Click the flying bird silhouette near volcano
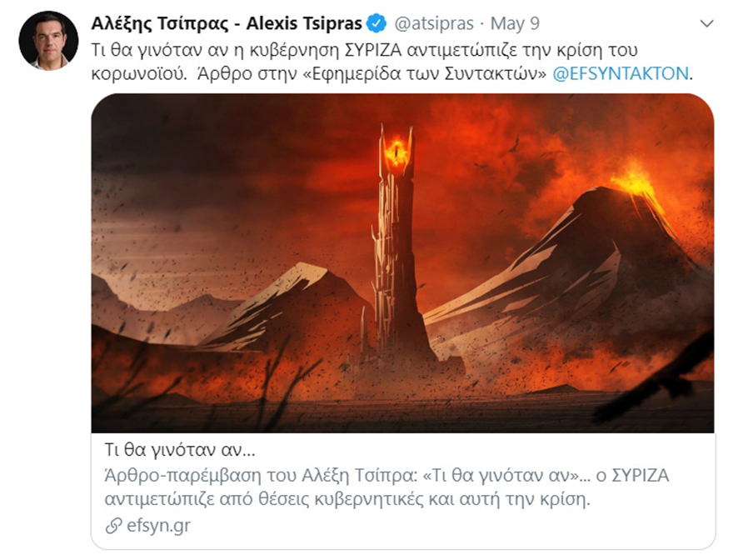 click(514, 145)
